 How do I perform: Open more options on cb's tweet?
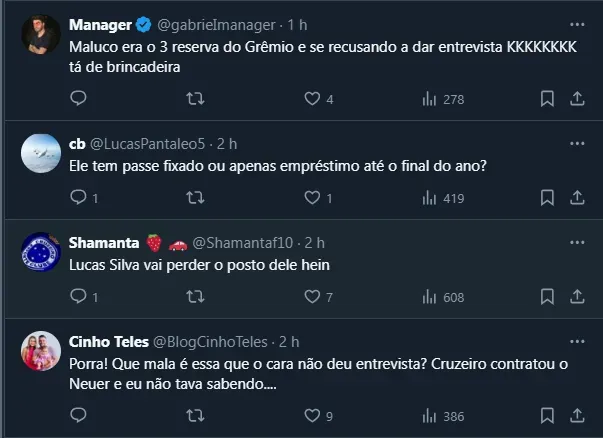577,143
